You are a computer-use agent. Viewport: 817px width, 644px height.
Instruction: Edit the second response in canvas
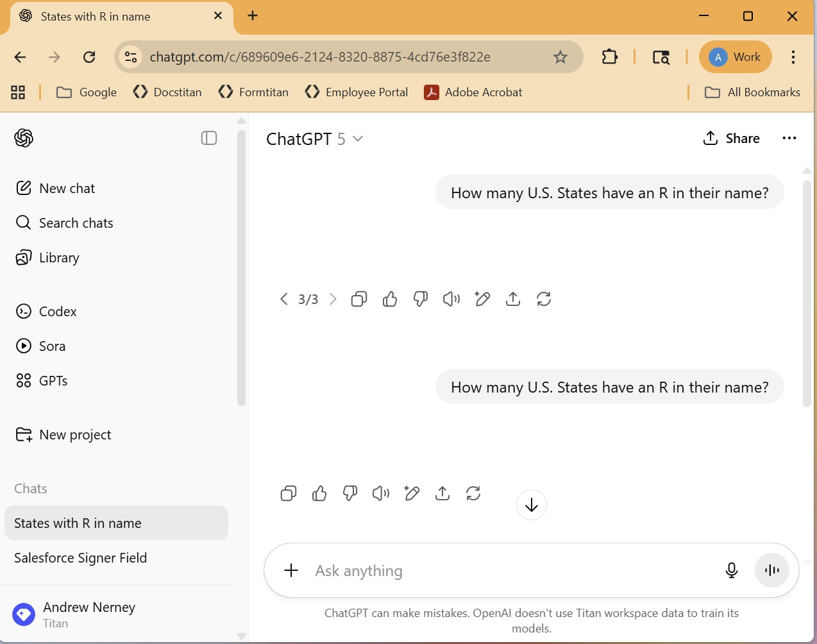(x=412, y=493)
